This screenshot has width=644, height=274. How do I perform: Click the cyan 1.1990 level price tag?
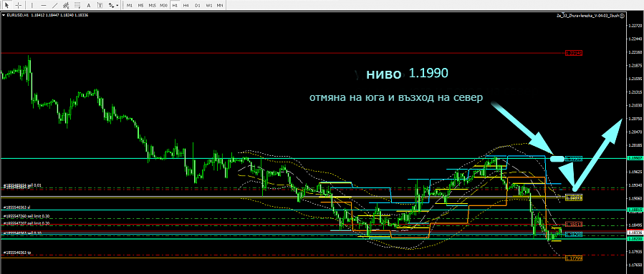tap(574, 158)
